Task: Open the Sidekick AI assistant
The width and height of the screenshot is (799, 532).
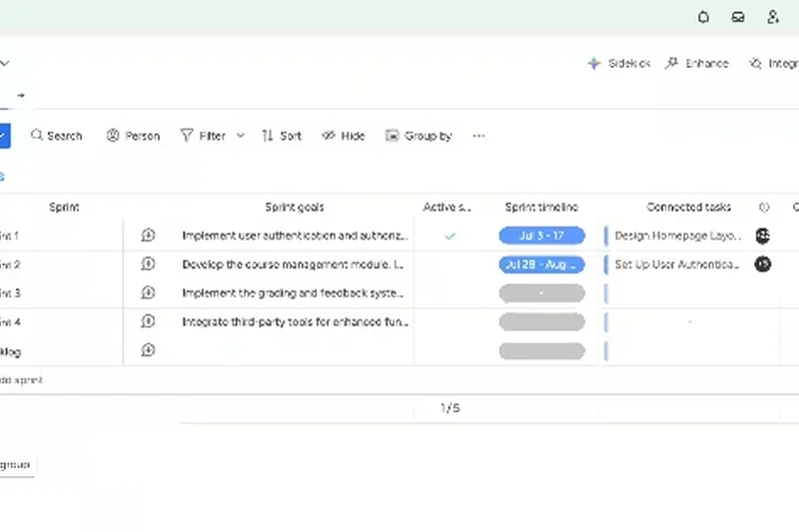Action: [x=619, y=63]
